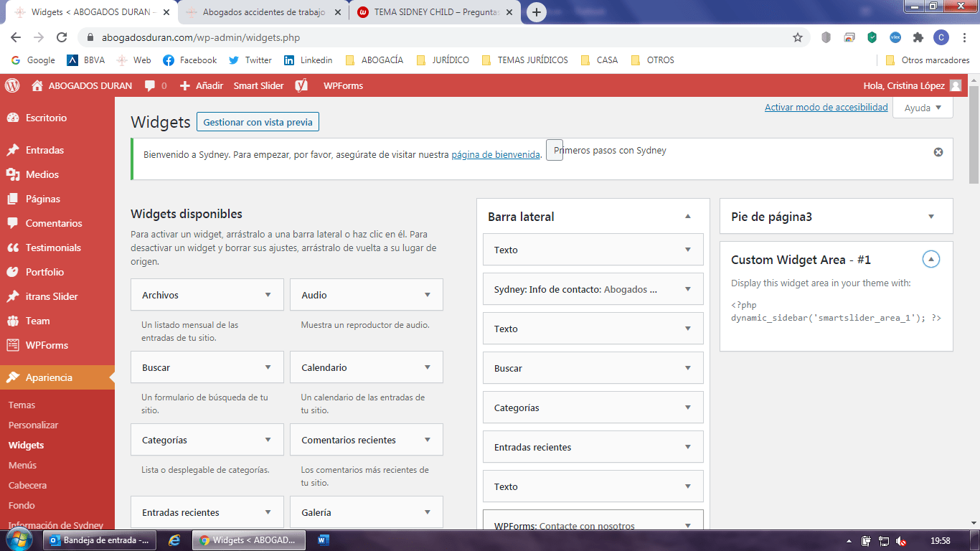Open Internet Explorer from taskbar
The image size is (980, 551).
(174, 540)
